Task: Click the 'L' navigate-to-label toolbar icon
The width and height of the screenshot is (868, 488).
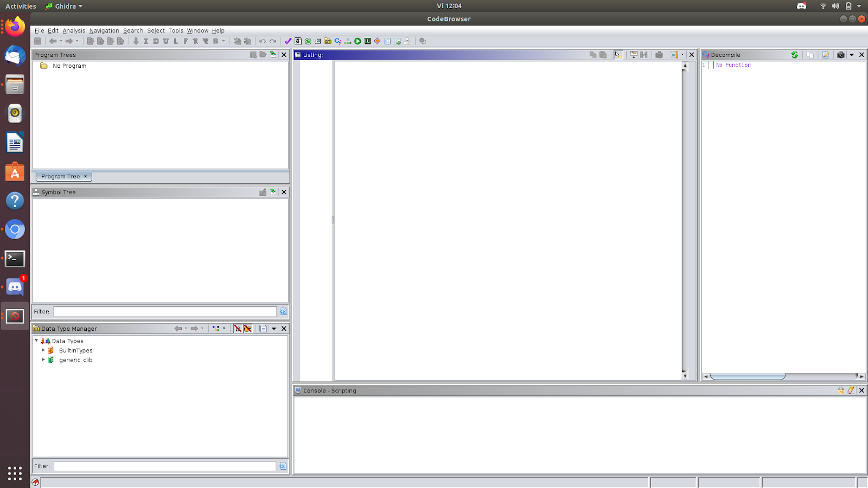Action: (176, 41)
